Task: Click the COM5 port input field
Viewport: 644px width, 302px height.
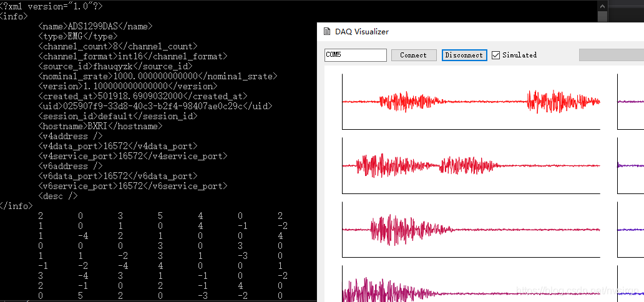Action: [356, 55]
